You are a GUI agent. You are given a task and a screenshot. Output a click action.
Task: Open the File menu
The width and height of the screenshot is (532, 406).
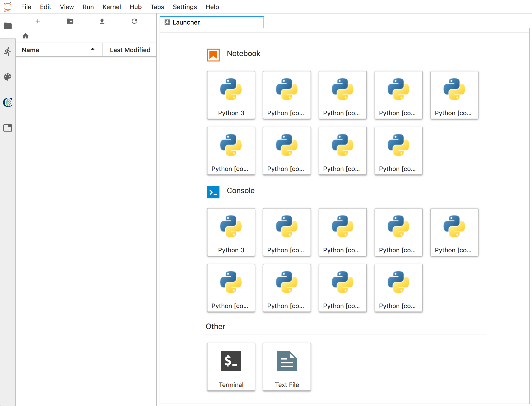click(x=26, y=7)
